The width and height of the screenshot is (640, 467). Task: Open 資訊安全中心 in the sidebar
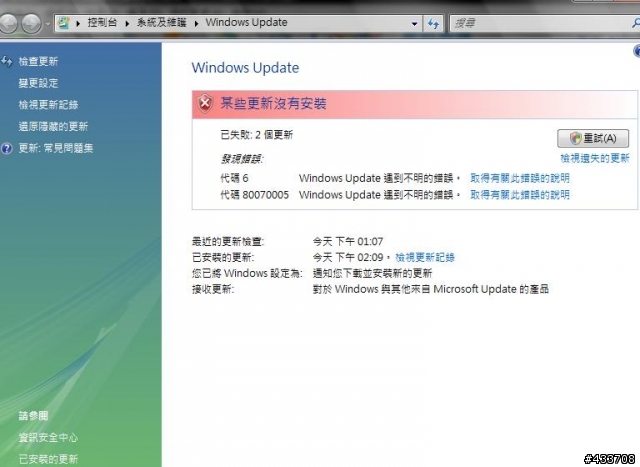(x=48, y=438)
